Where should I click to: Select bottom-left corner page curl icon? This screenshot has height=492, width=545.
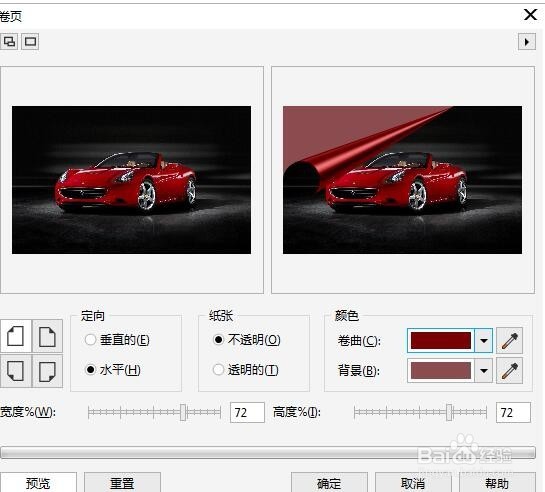[16, 371]
